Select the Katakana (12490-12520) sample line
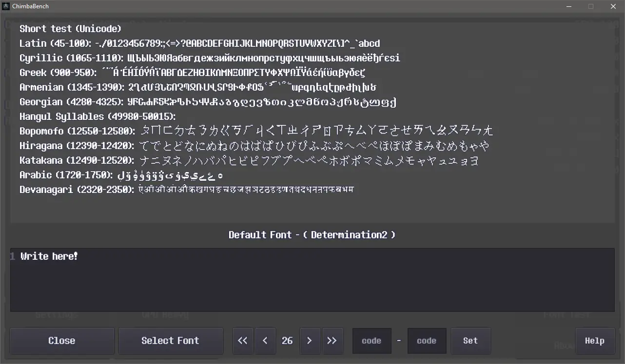 [x=249, y=160]
